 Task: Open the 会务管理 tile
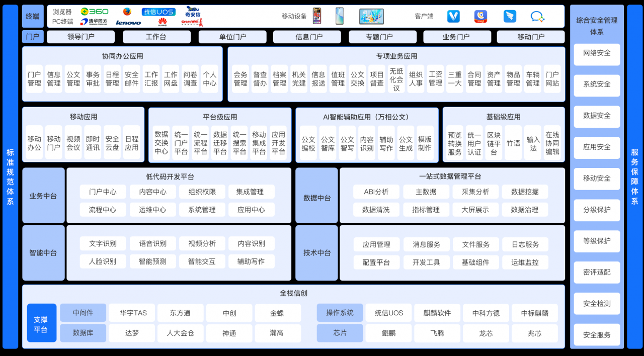click(240, 78)
